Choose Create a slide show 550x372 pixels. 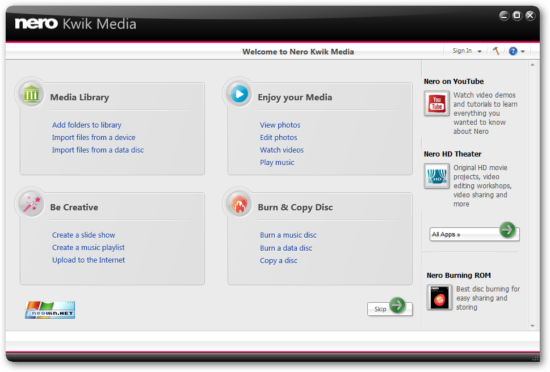pos(83,235)
